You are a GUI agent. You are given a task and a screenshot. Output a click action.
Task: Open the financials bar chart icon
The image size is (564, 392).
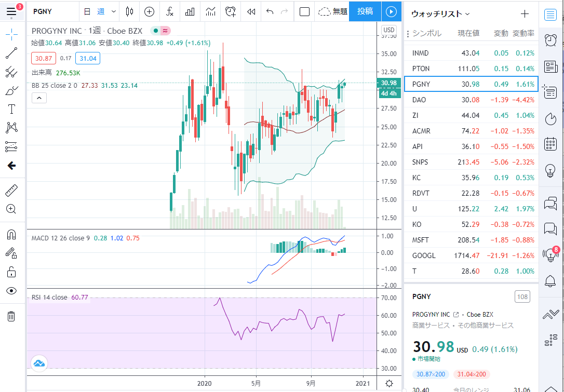pyautogui.click(x=190, y=11)
